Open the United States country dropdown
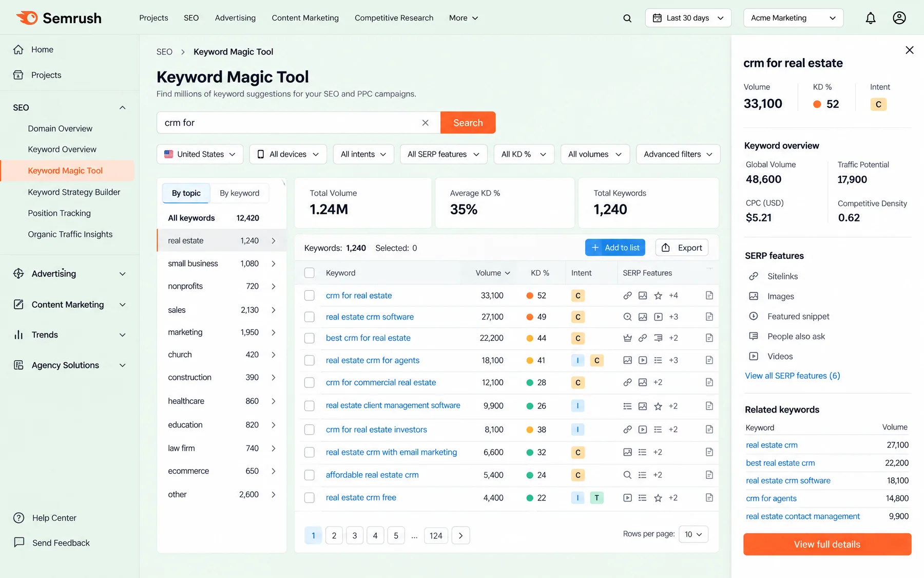This screenshot has width=924, height=578. click(200, 154)
